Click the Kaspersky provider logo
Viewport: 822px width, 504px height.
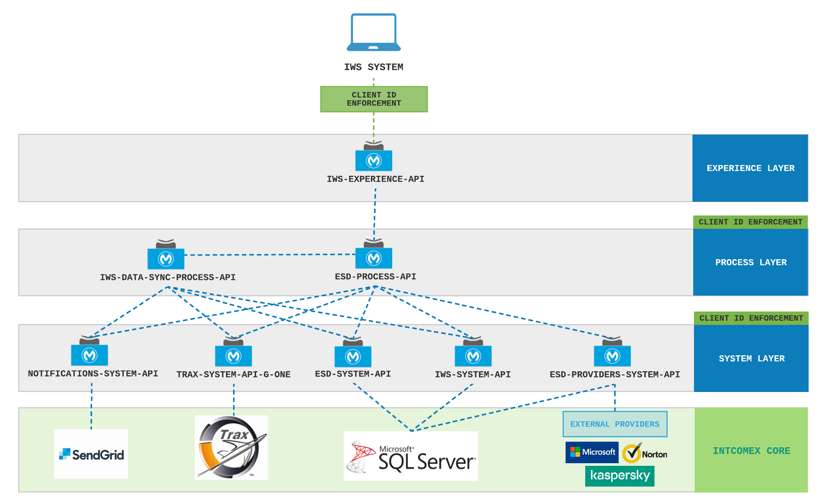coord(620,476)
